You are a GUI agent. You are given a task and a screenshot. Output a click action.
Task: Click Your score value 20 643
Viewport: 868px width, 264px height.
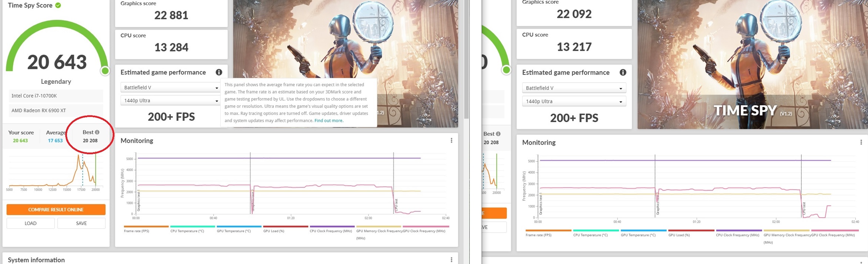[x=20, y=141]
